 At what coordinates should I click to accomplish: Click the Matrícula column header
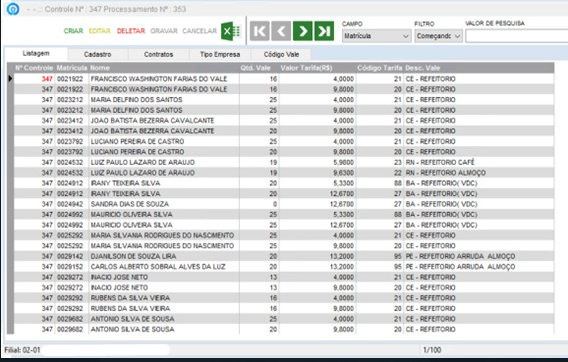coord(72,68)
